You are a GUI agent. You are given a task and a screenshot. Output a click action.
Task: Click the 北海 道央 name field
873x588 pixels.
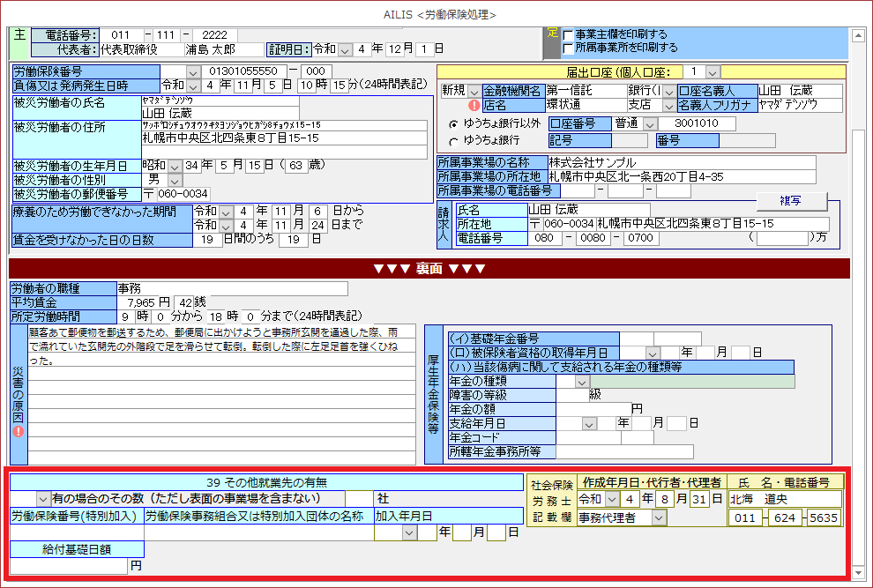(784, 500)
